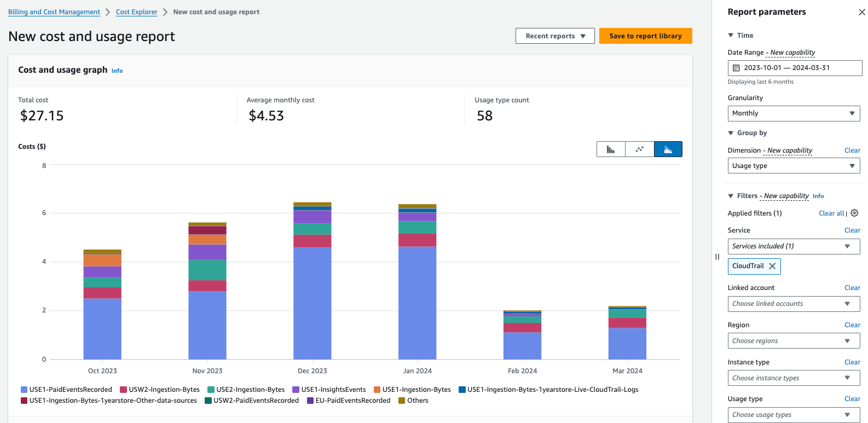
Task: Click the calendar icon in Date Range
Action: pyautogui.click(x=736, y=68)
